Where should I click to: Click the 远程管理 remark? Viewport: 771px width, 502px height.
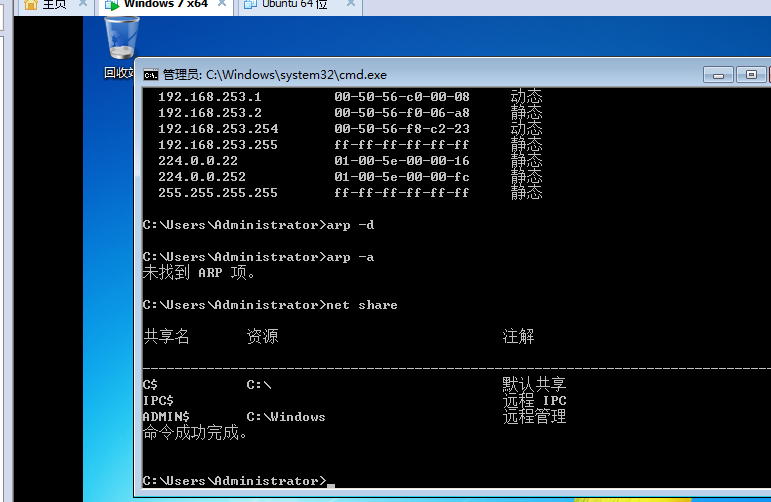pyautogui.click(x=534, y=416)
